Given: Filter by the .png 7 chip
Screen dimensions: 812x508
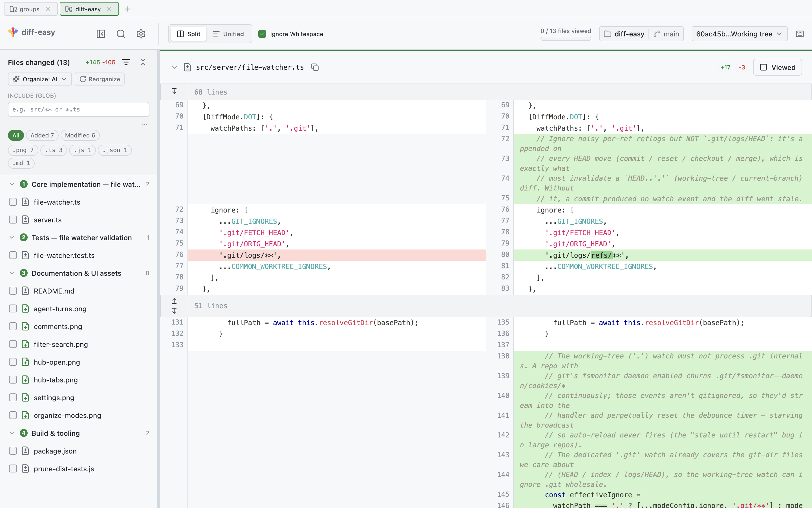Looking at the screenshot, I should click(23, 150).
